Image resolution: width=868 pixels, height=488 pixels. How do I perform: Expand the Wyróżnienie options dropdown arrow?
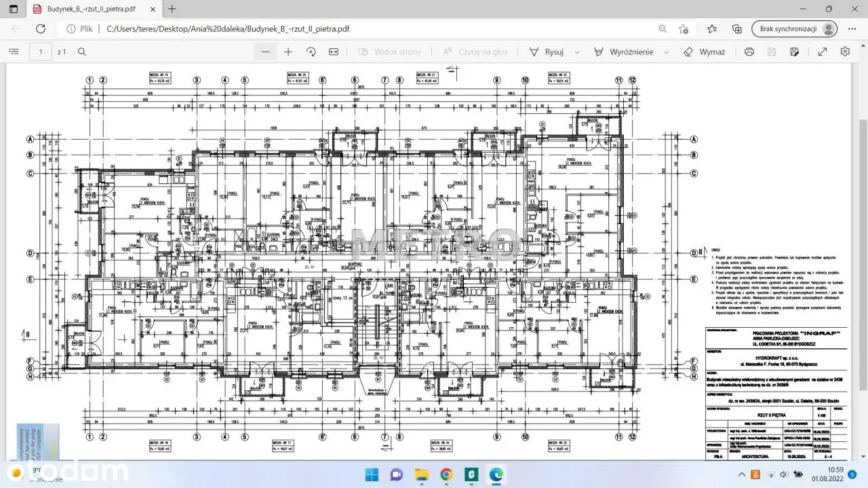click(666, 52)
